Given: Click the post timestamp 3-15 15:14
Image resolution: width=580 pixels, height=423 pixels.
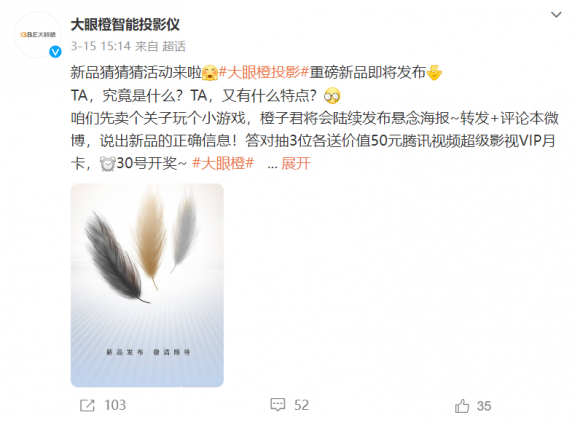Looking at the screenshot, I should pos(101,46).
